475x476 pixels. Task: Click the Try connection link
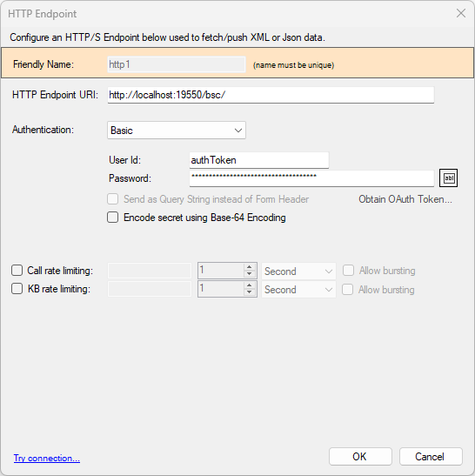(47, 458)
